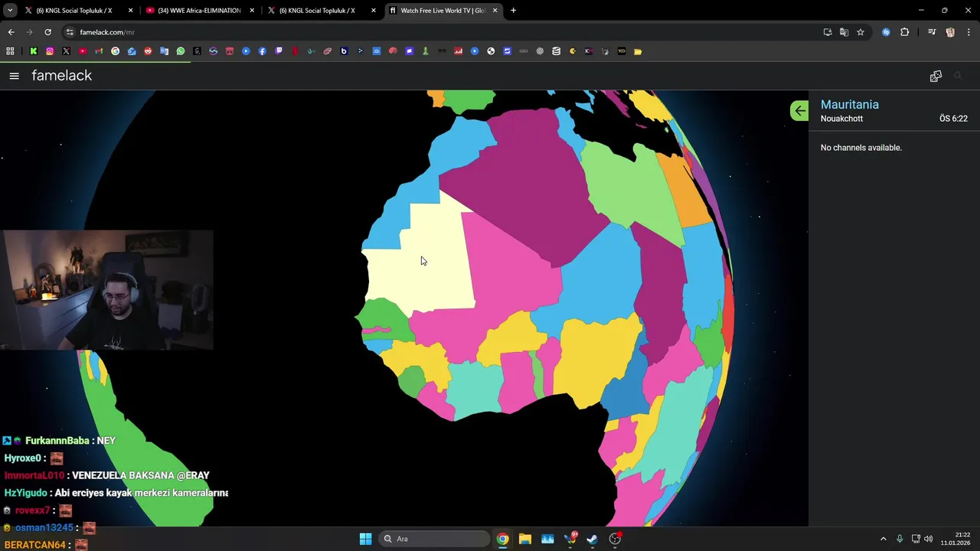Open the Windows Start menu

tap(365, 539)
